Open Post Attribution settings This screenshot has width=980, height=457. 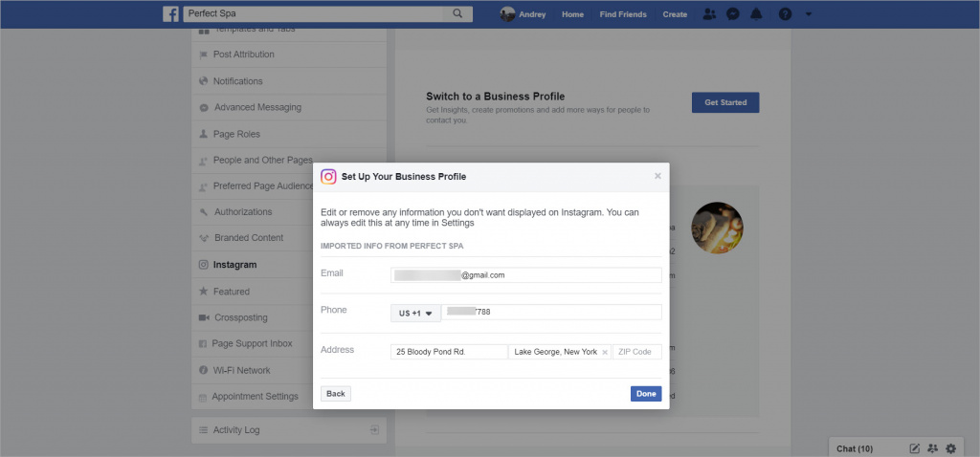point(289,54)
